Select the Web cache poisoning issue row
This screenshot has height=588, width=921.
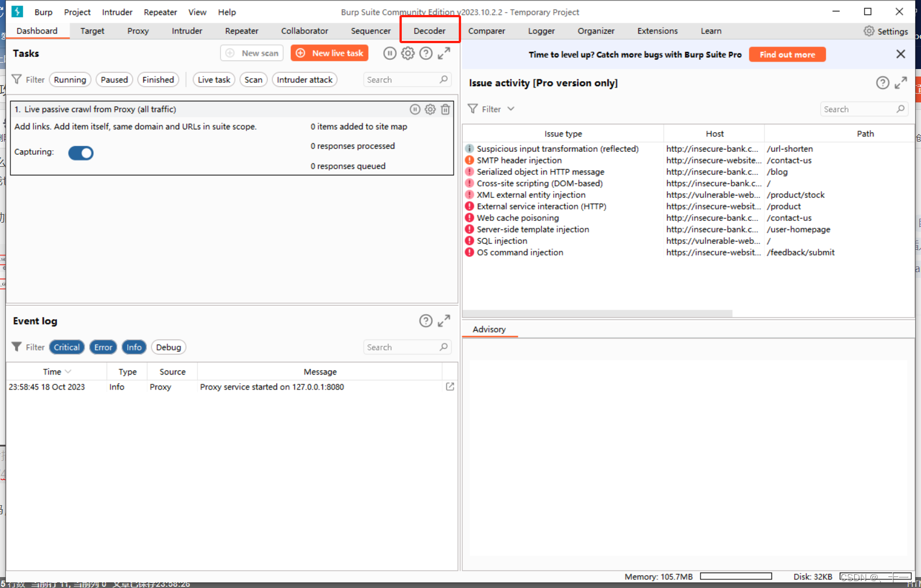[688, 217]
